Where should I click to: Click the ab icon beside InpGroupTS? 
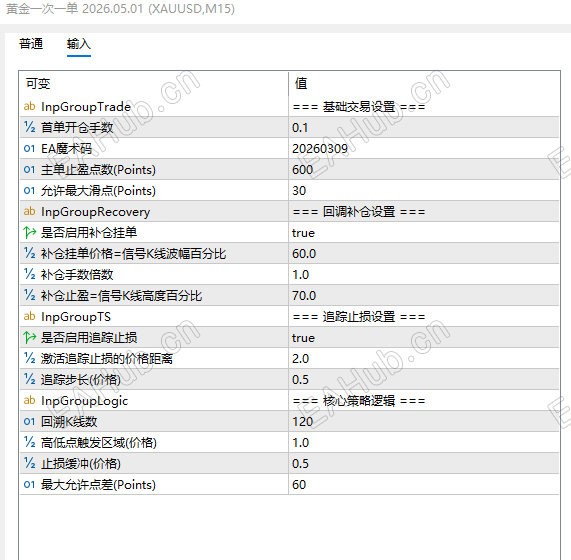29,316
